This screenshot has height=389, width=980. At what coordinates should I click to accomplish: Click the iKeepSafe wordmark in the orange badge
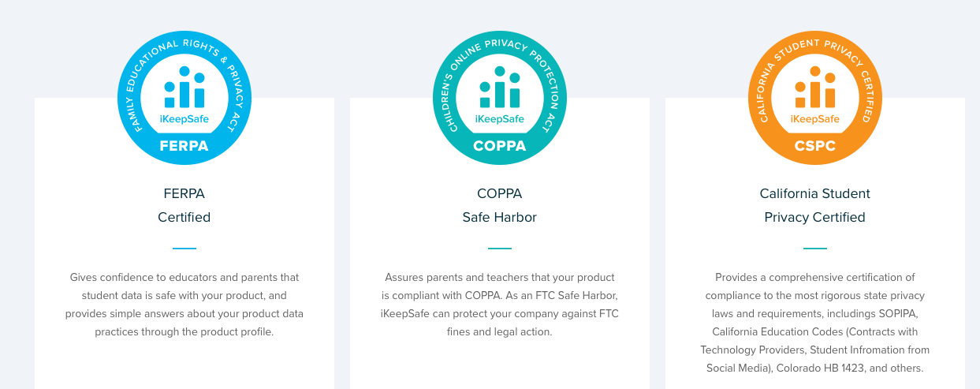pos(815,119)
